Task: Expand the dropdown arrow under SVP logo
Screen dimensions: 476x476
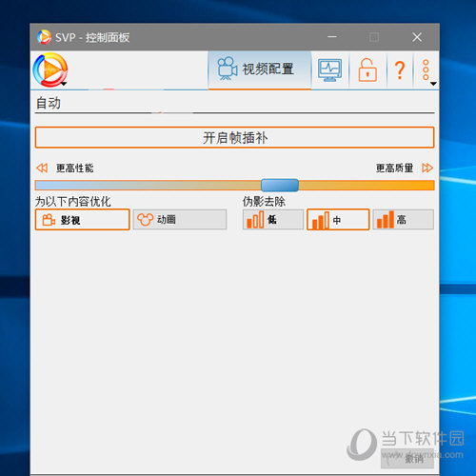Action: [64, 84]
